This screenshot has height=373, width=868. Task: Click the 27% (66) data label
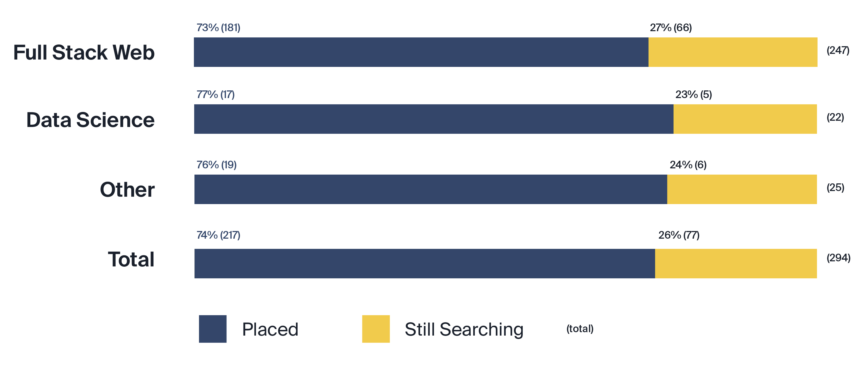pyautogui.click(x=671, y=27)
